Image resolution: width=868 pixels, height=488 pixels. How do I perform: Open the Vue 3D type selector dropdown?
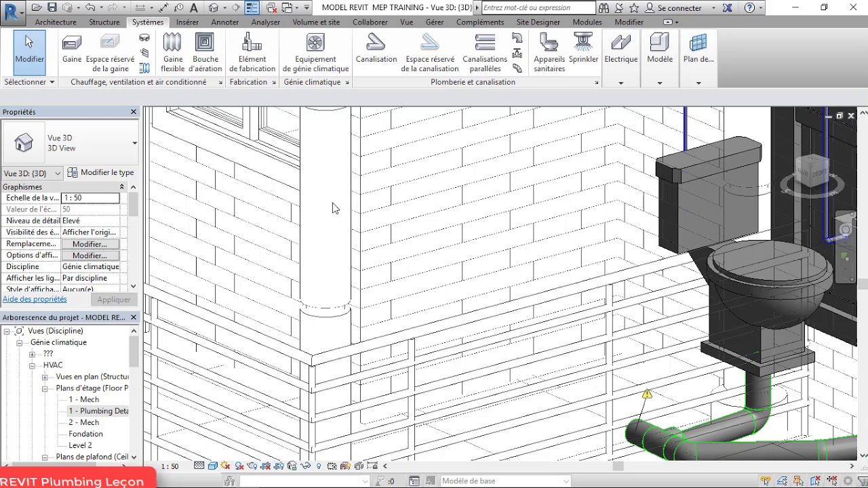[134, 143]
